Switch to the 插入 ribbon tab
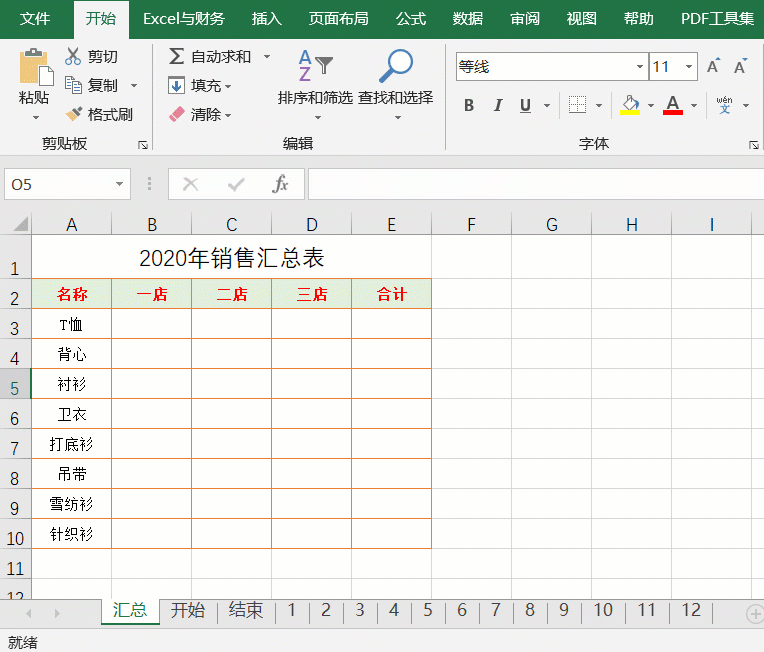Screen dimensions: 764x652 click(x=267, y=19)
